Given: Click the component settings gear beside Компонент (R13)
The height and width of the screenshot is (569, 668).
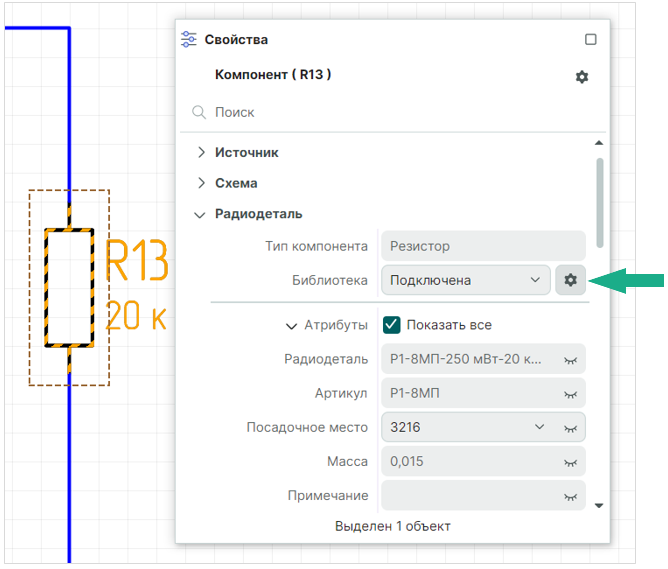Looking at the screenshot, I should [x=582, y=77].
